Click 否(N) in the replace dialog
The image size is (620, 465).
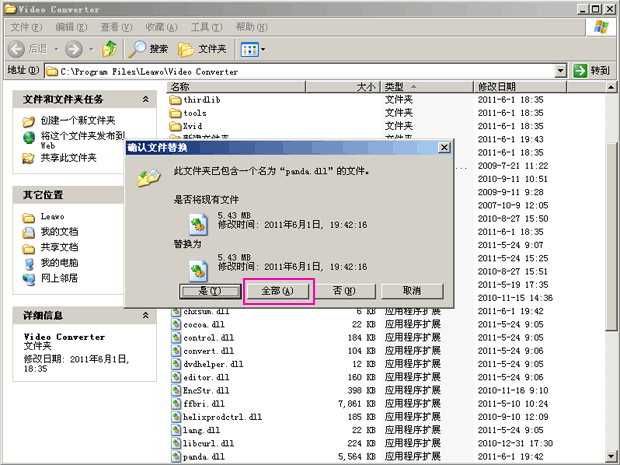coord(344,291)
